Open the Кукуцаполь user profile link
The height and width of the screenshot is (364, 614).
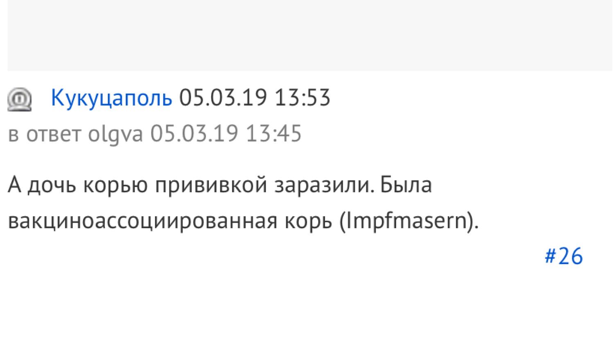click(x=111, y=98)
